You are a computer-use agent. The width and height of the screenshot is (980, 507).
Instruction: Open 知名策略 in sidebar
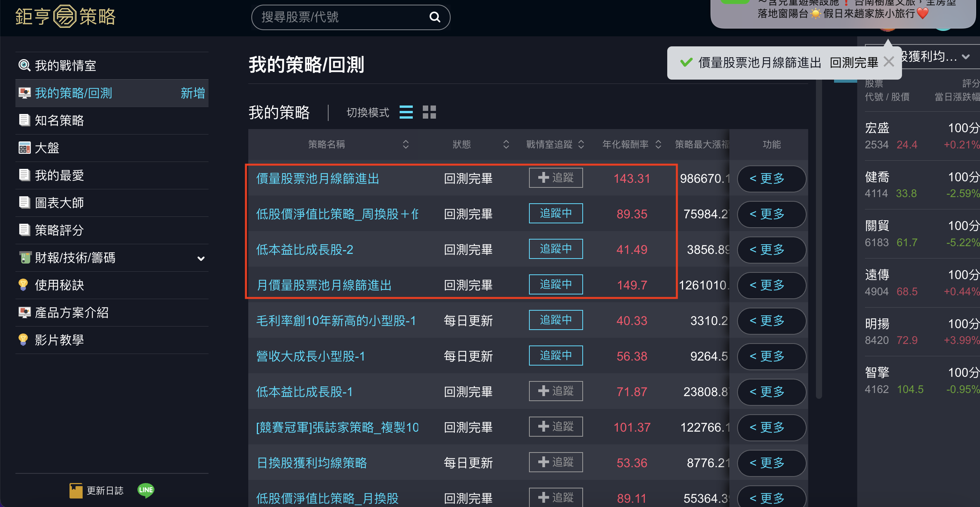59,121
